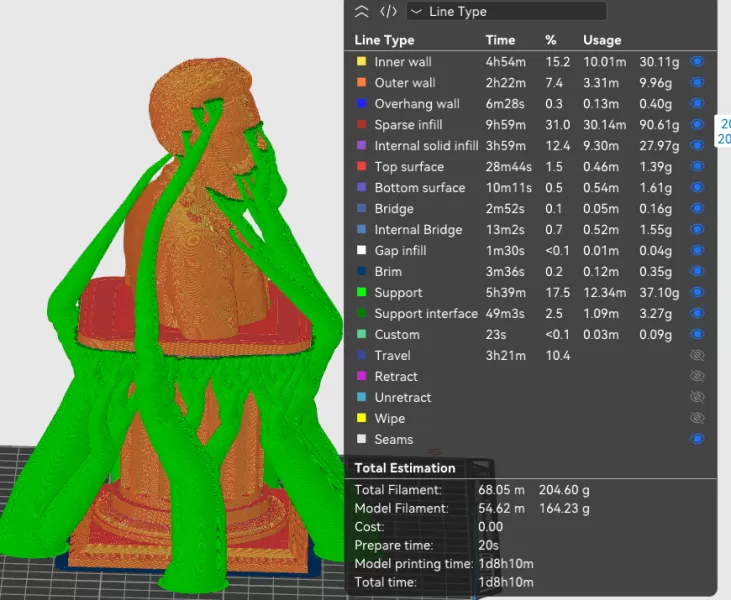This screenshot has height=600, width=731.
Task: Select the Sparse infill row label
Action: pyautogui.click(x=408, y=124)
